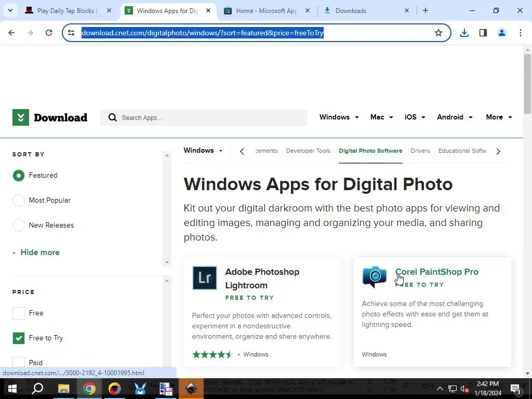Click the green Download logo icon

coord(21,117)
